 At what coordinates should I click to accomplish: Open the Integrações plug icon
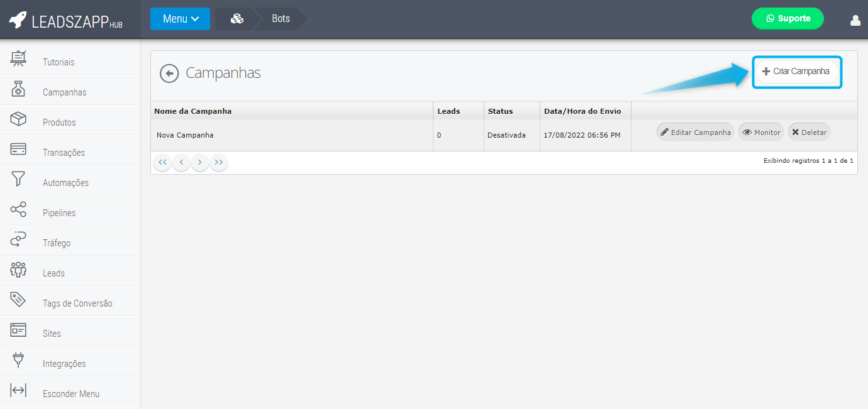coord(18,361)
